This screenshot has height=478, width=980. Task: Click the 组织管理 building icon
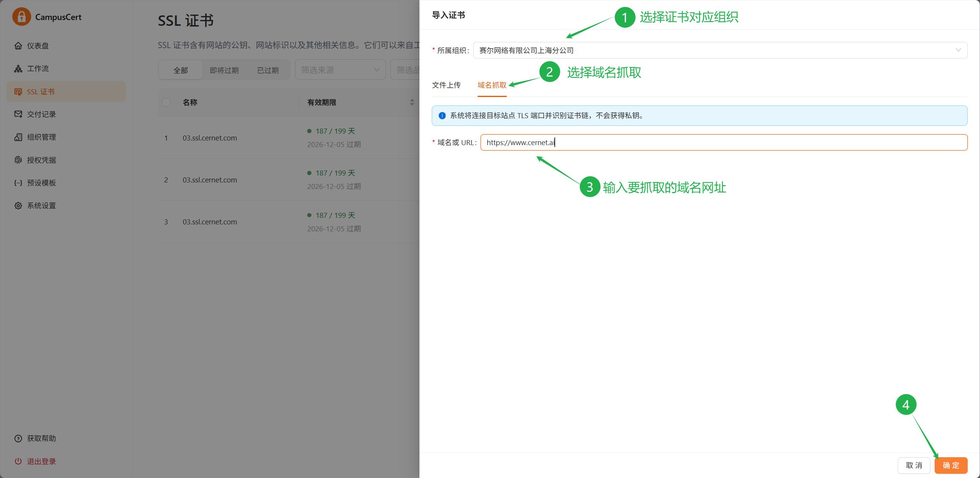click(18, 137)
